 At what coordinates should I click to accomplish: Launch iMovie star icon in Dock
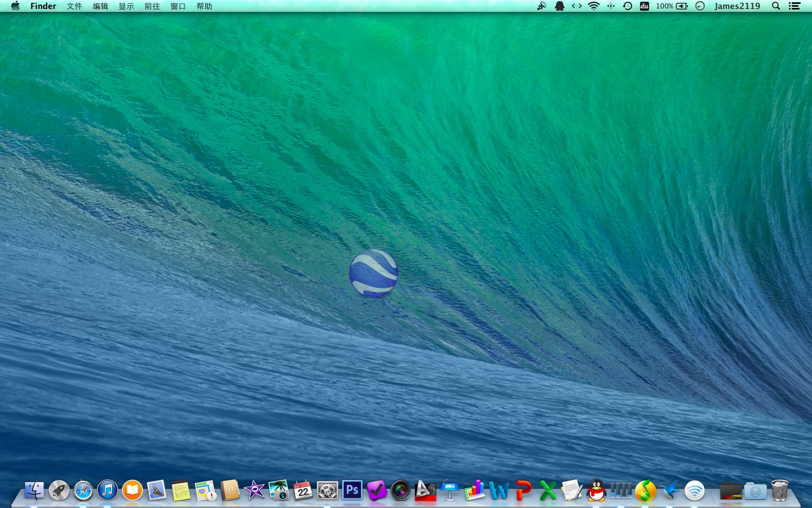point(254,490)
